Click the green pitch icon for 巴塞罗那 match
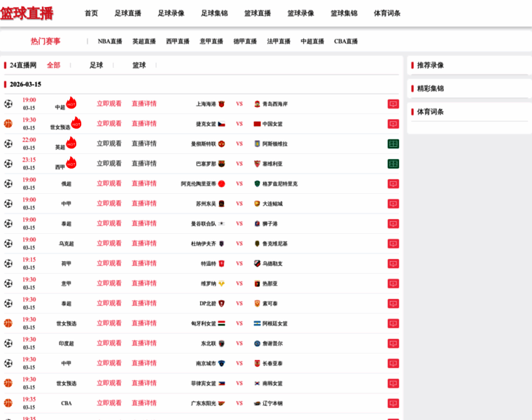The width and height of the screenshot is (532, 420). pos(393,164)
